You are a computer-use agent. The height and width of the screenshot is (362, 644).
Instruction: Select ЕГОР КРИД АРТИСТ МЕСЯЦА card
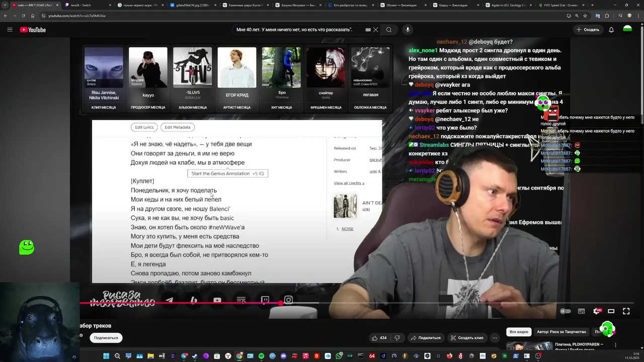pyautogui.click(x=236, y=78)
